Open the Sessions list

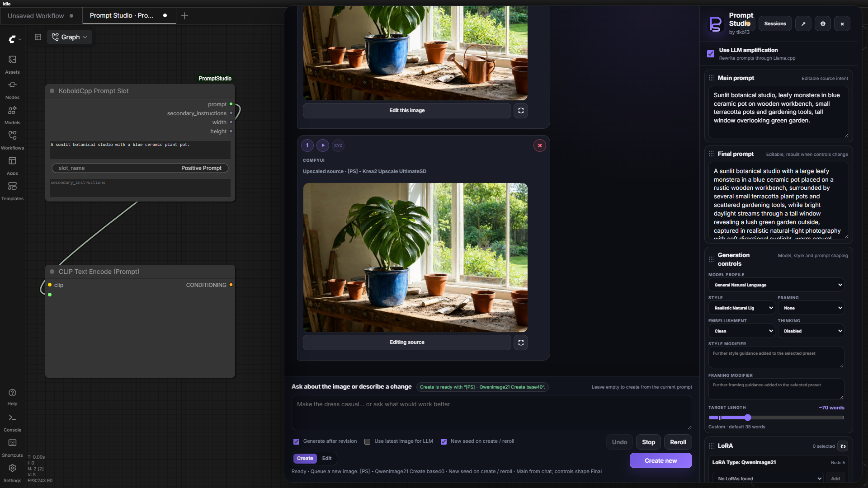pyautogui.click(x=775, y=23)
